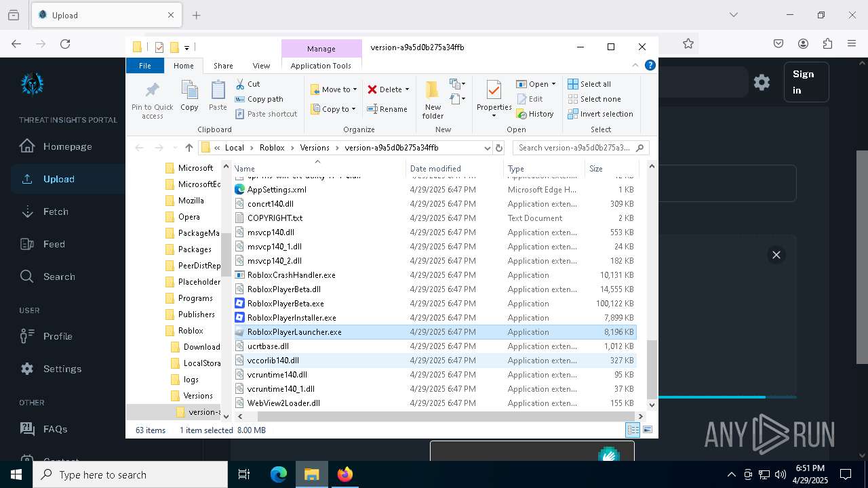Switch to Details view layout icon
Viewport: 868px width, 488px height.
coord(633,430)
